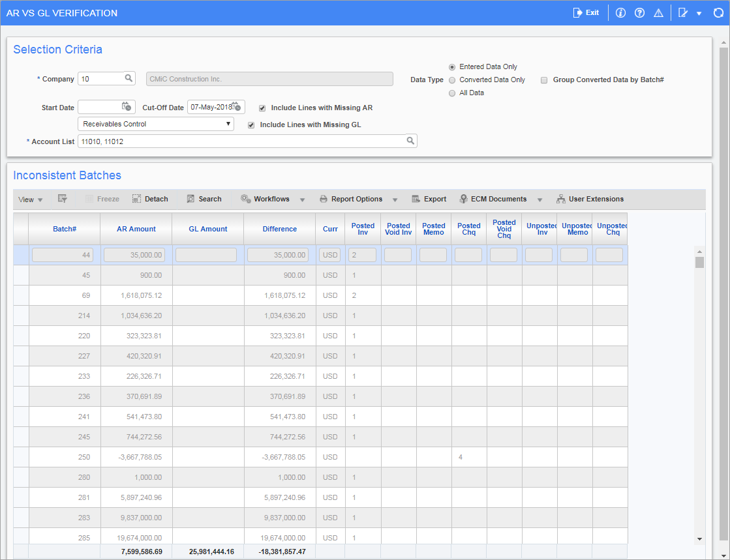Image resolution: width=730 pixels, height=560 pixels.
Task: Click the Exit button label
Action: pos(592,12)
